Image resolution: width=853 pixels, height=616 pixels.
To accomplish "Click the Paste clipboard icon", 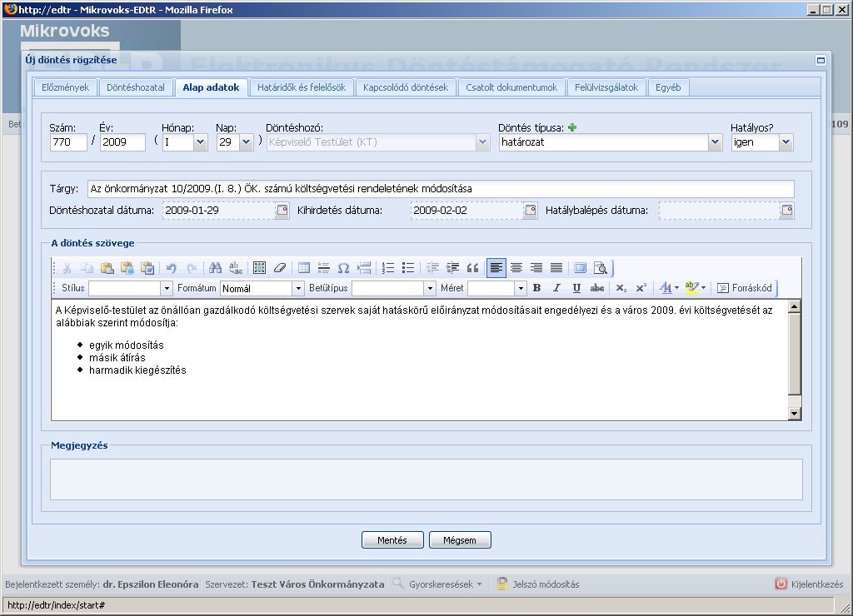I will [x=107, y=268].
